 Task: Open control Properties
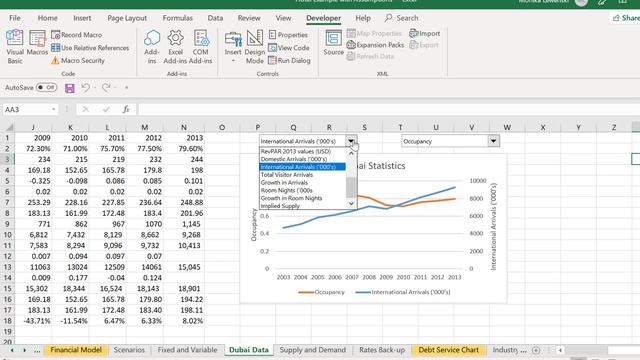(288, 35)
